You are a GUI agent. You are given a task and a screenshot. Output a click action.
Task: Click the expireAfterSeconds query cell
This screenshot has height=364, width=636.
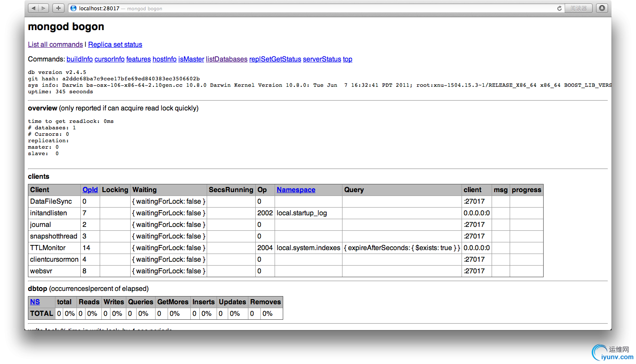click(x=402, y=248)
